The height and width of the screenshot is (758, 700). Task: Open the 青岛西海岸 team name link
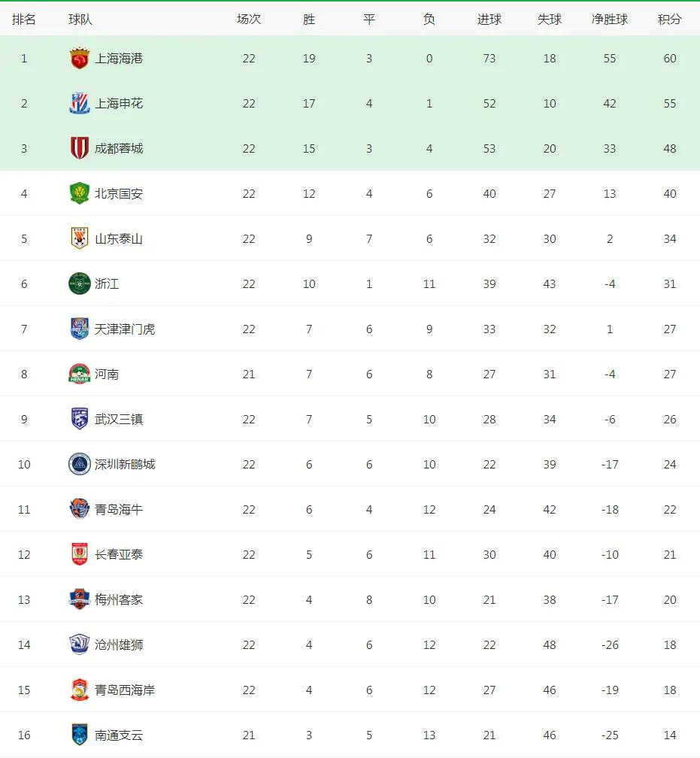125,690
